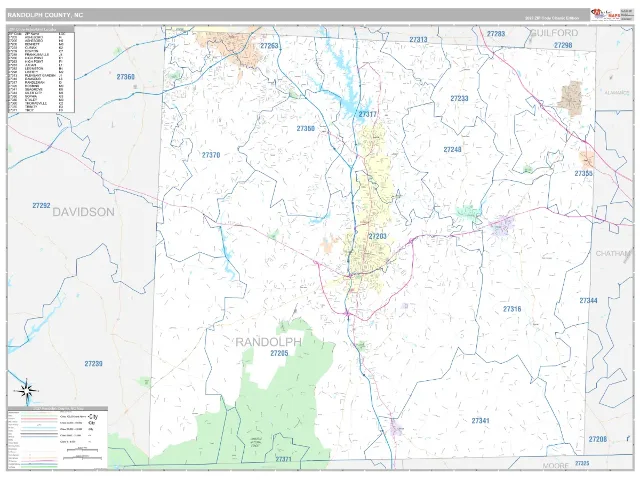Screen dimensions: 640x480
Task: Click the Randolph County, NC title
Action: point(45,15)
